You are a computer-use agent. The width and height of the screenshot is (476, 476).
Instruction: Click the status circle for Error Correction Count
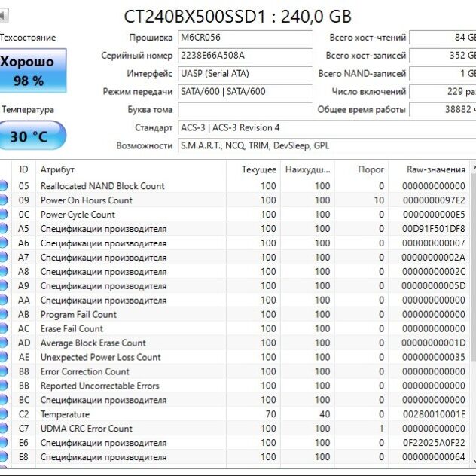pyautogui.click(x=3, y=371)
